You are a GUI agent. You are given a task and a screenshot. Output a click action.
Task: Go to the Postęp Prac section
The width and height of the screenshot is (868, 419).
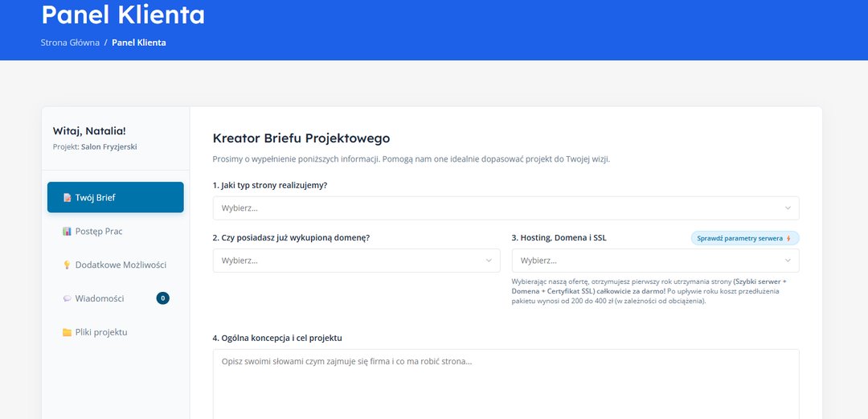(99, 232)
